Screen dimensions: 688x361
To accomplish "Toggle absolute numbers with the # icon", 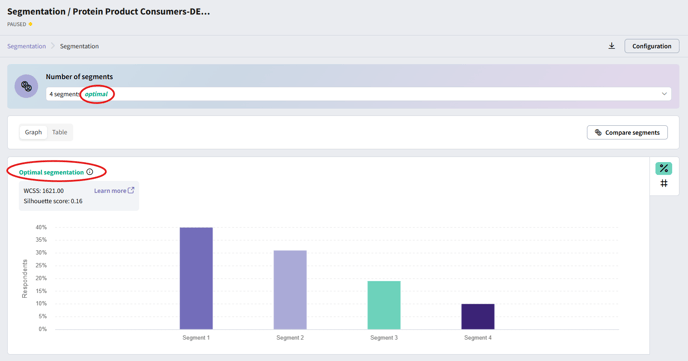I will click(x=664, y=183).
